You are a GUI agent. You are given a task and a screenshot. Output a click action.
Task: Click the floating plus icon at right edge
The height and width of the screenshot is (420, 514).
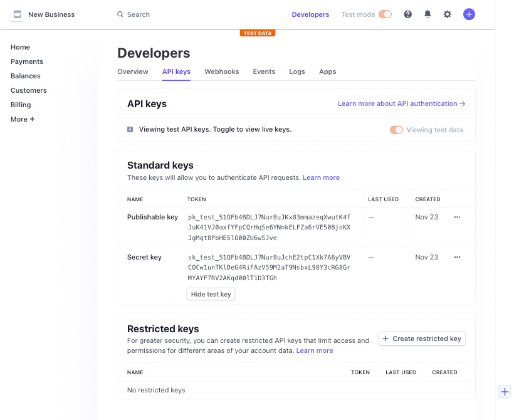coord(505,392)
